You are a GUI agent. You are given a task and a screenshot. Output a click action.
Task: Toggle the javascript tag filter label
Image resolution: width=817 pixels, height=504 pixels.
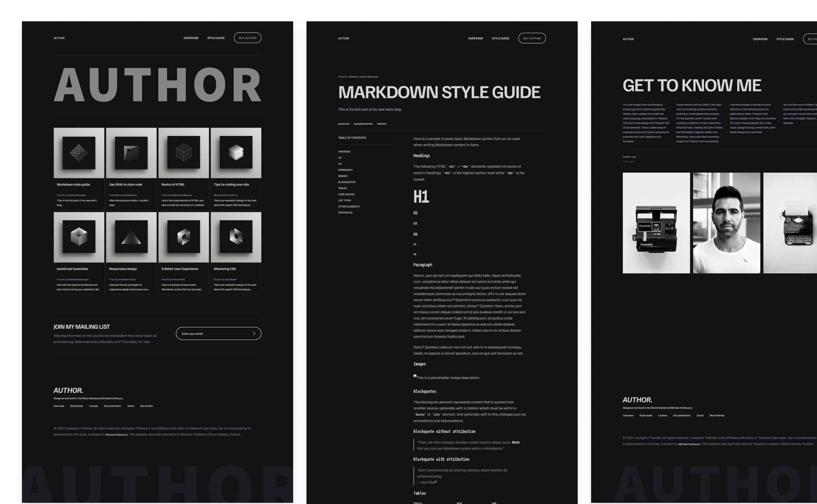344,123
